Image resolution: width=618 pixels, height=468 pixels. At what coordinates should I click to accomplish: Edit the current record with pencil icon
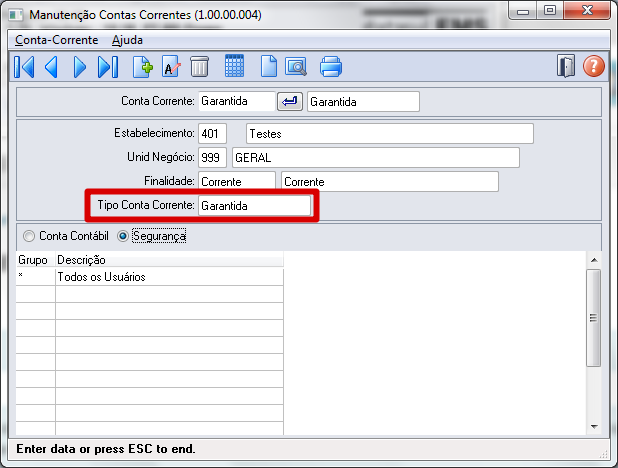pos(171,67)
